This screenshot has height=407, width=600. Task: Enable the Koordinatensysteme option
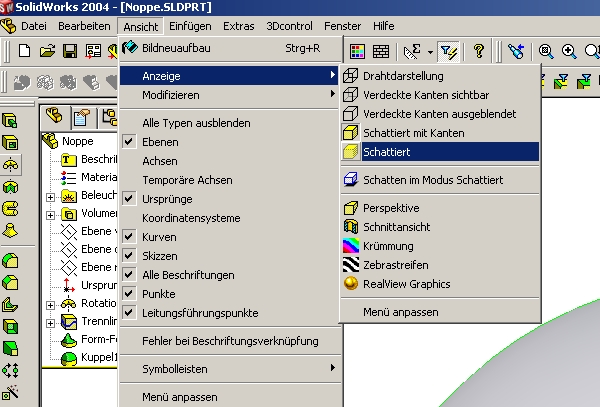pyautogui.click(x=230, y=218)
